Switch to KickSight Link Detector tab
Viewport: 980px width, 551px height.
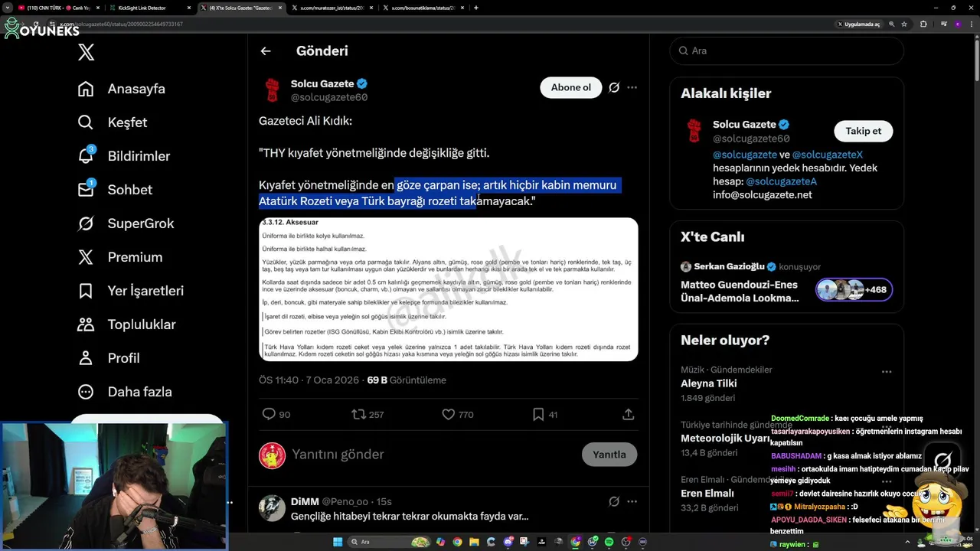(x=145, y=8)
